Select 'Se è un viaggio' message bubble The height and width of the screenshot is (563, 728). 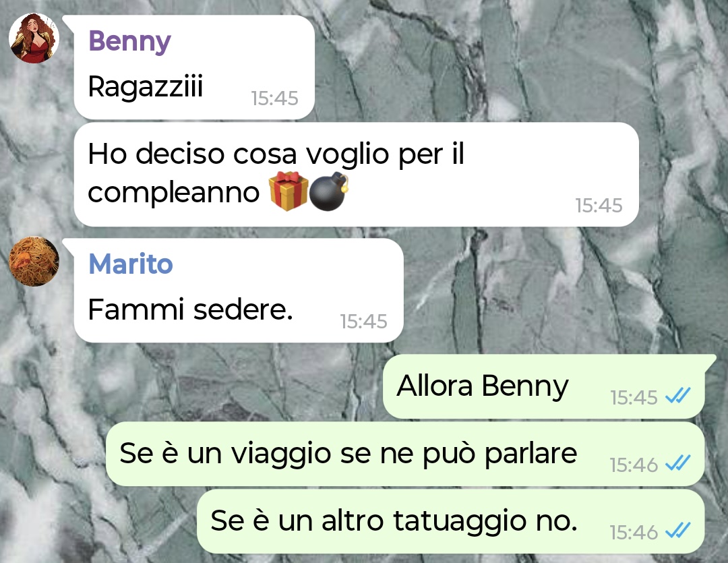[x=405, y=454]
